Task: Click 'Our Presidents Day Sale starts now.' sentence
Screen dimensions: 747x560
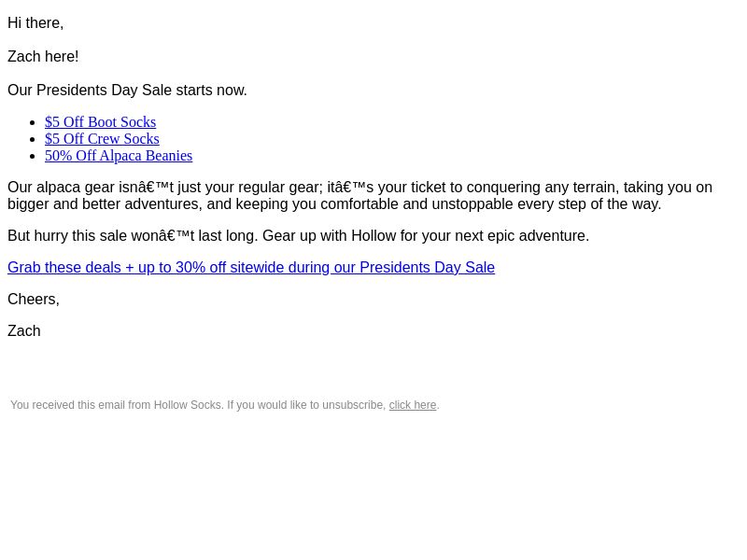Action: [x=127, y=90]
